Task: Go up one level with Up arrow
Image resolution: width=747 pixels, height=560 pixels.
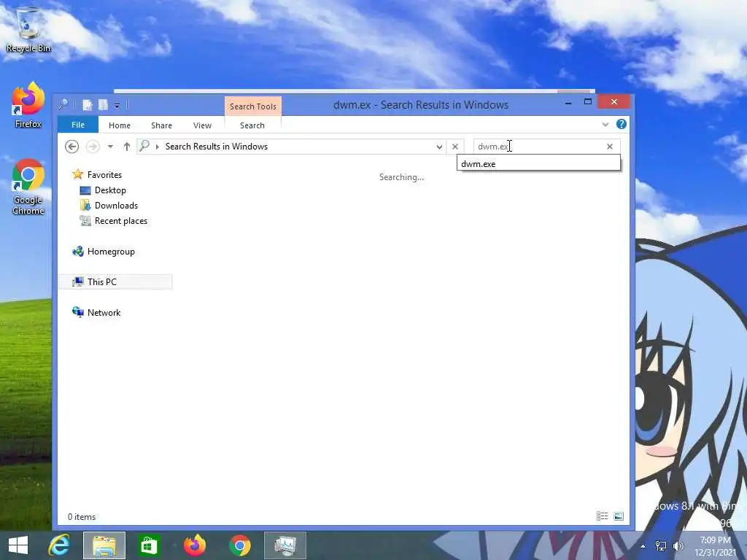Action: [127, 147]
